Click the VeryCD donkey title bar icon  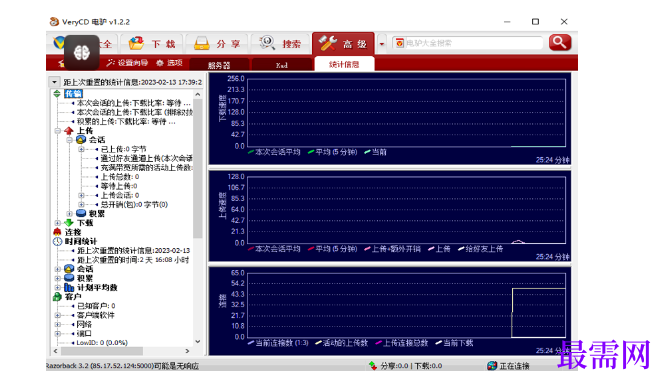pyautogui.click(x=54, y=21)
